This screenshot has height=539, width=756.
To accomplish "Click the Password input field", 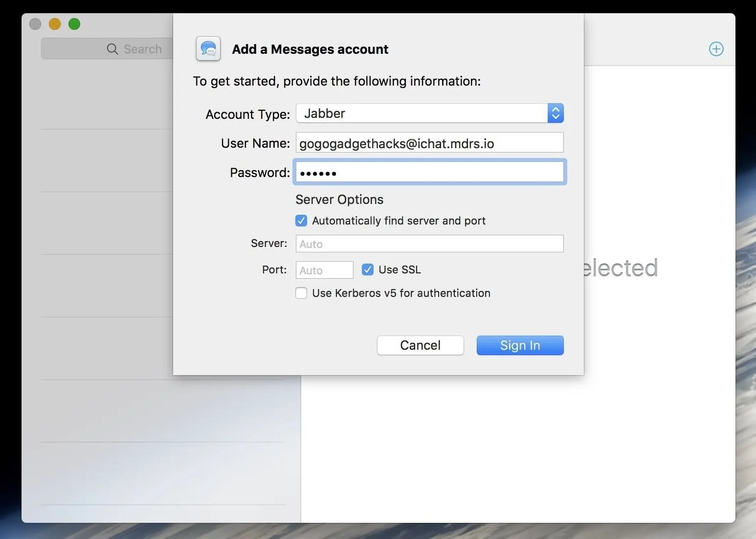I will point(430,172).
